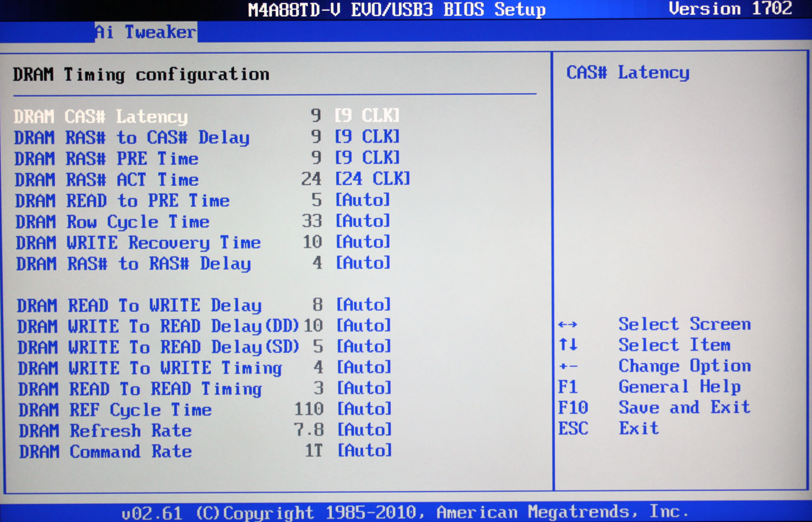Screen dimensions: 812x522
Task: Click the current value 1T of Command Rate
Action: pos(313,451)
